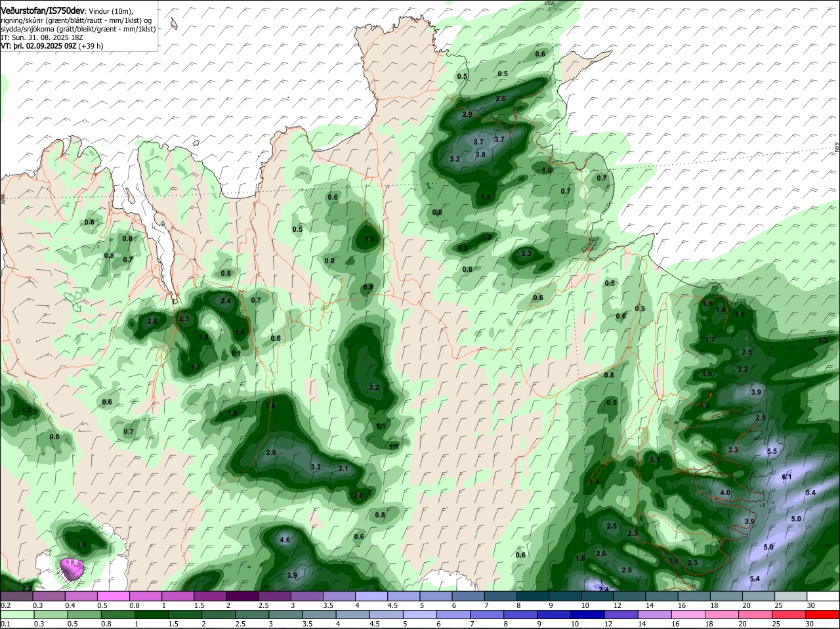Click the 2.4 precipitation value on map
This screenshot has height=629, width=840.
pyautogui.click(x=226, y=301)
